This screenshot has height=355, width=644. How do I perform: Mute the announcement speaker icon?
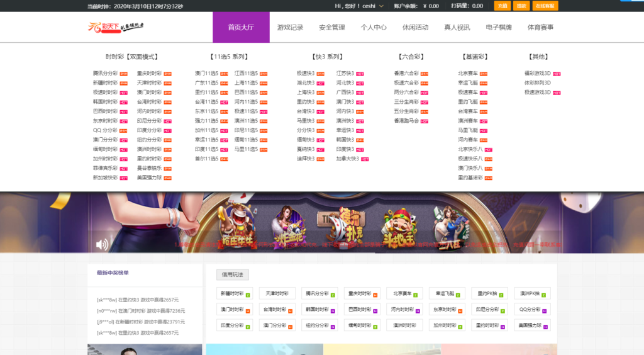(x=101, y=244)
